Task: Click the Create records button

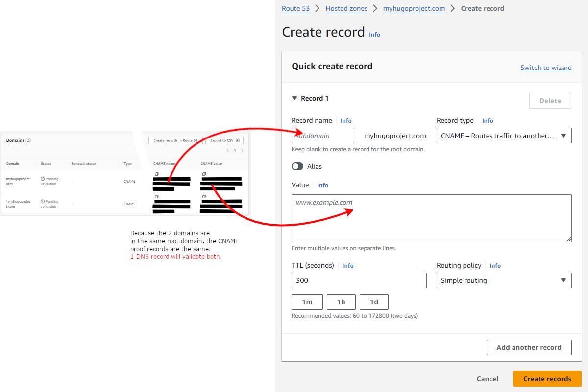Action: 547,379
